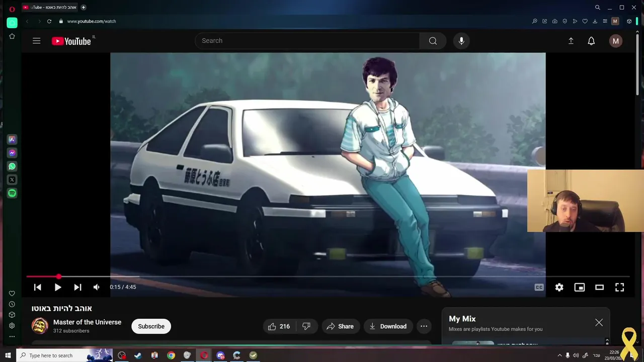Select the YouTube browser tab
Image resolution: width=644 pixels, height=362 pixels.
coord(50,7)
